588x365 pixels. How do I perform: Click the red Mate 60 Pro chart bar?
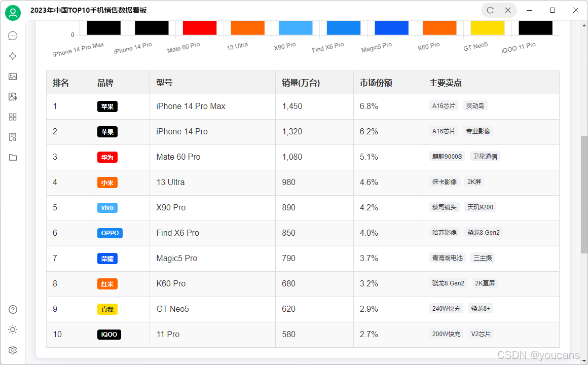[x=200, y=28]
